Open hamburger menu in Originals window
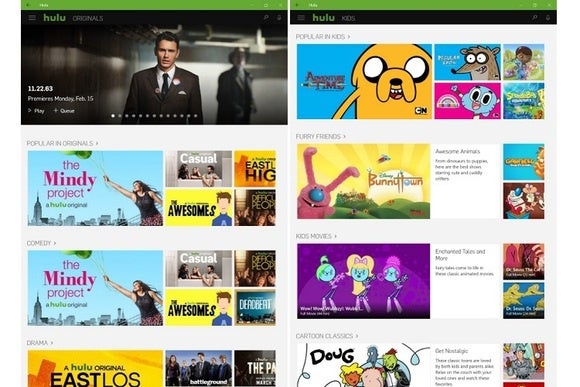 pyautogui.click(x=32, y=18)
